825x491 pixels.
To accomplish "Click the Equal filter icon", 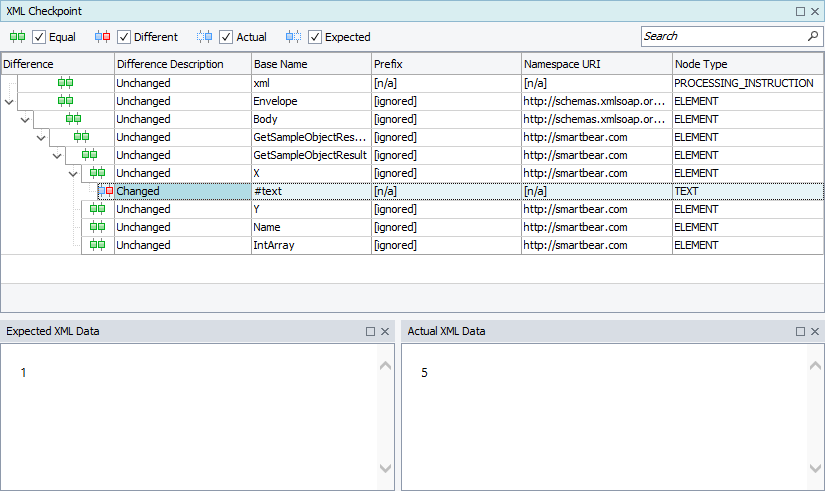I will [x=18, y=37].
